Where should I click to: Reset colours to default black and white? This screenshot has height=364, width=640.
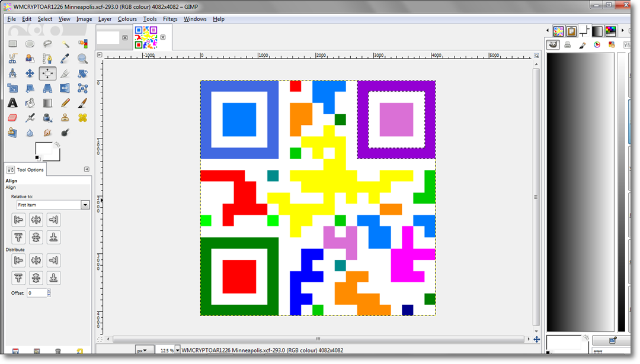coord(37,158)
